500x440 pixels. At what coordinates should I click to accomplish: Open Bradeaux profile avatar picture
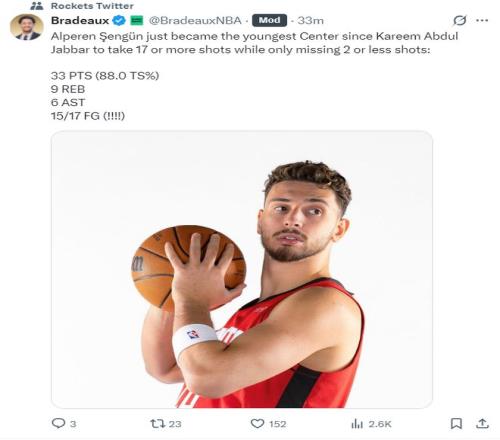click(27, 27)
